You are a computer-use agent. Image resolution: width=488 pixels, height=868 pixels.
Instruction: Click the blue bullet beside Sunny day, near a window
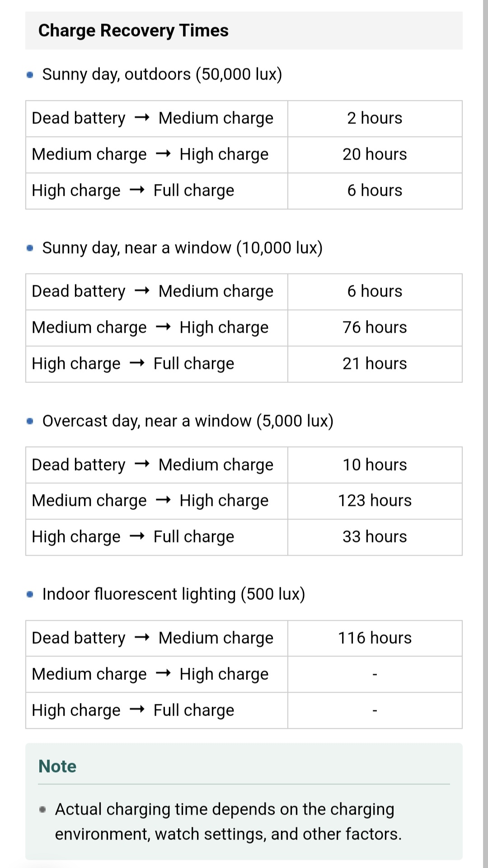point(30,248)
